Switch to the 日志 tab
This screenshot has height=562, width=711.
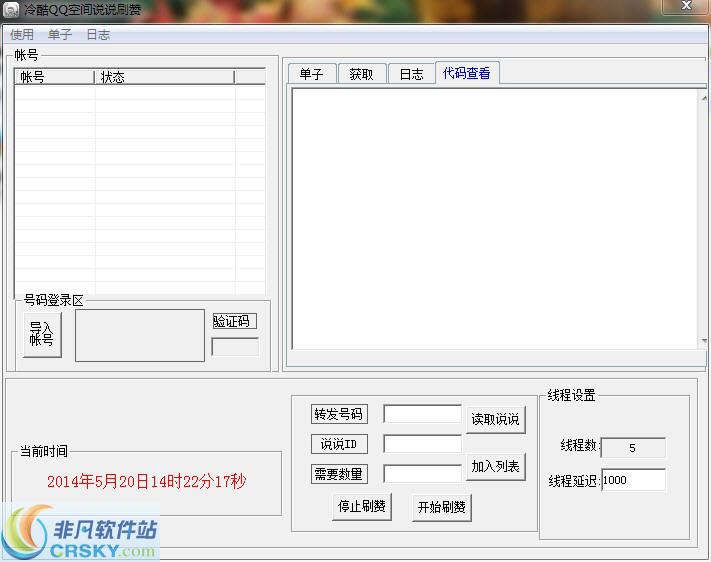click(x=411, y=74)
